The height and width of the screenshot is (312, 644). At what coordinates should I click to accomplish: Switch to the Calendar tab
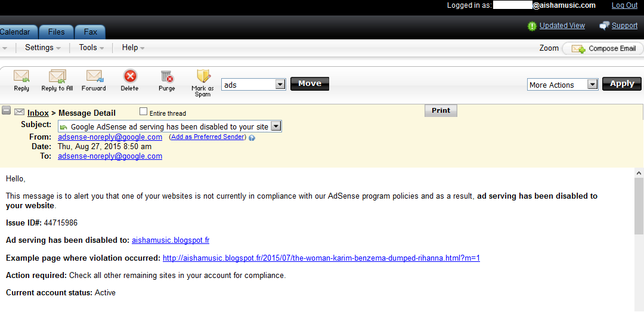18,32
